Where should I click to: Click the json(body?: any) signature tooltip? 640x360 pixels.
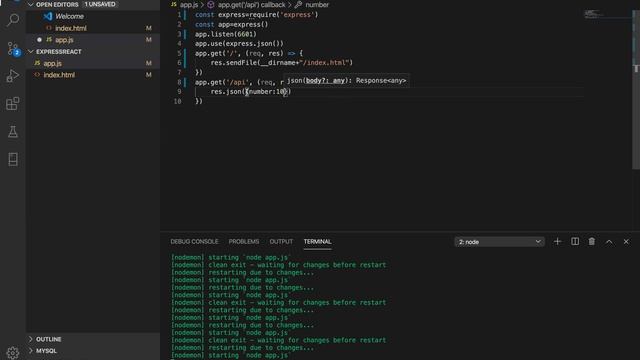347,81
